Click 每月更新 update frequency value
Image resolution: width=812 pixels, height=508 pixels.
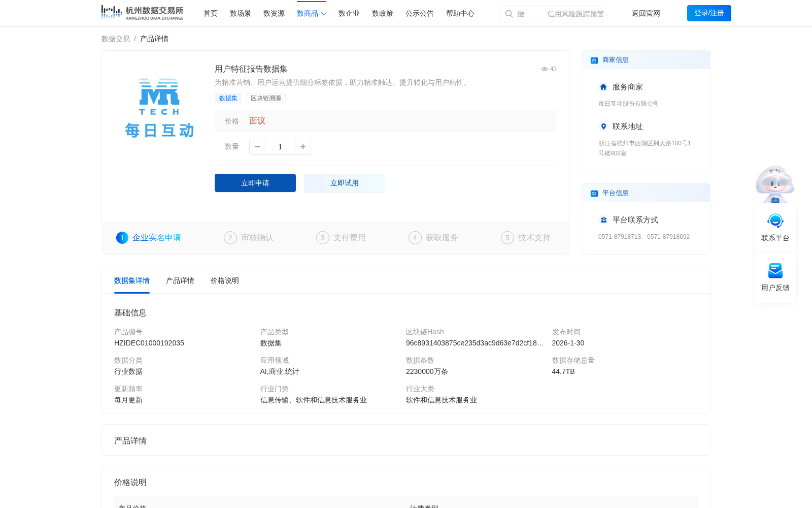pyautogui.click(x=128, y=400)
